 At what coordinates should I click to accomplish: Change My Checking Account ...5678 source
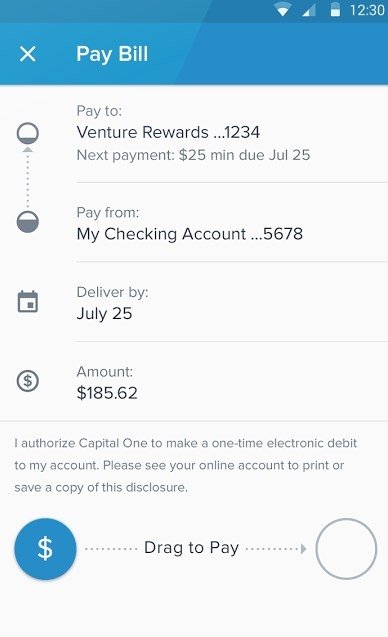tap(190, 234)
